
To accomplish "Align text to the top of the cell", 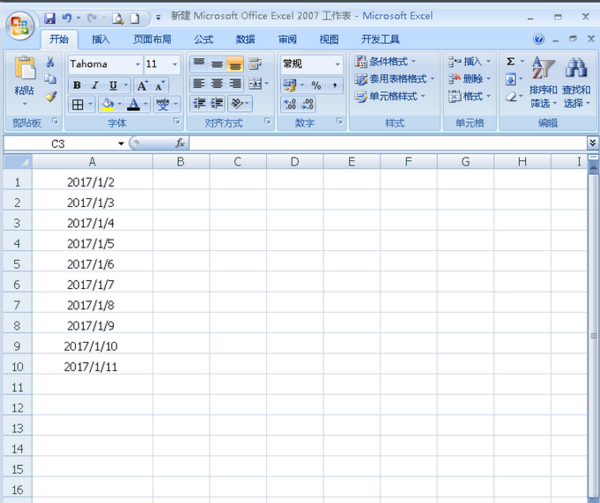I will (x=199, y=63).
